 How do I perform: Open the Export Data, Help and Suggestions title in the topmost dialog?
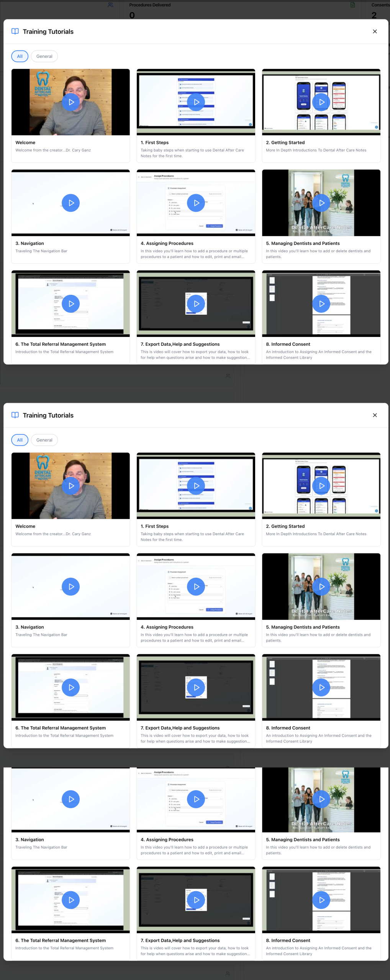point(180,344)
